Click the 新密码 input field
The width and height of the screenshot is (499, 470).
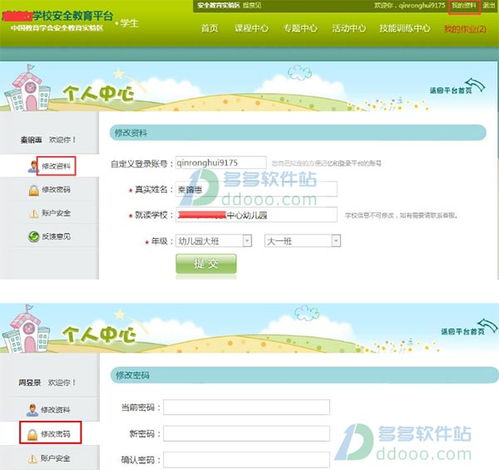pyautogui.click(x=246, y=433)
